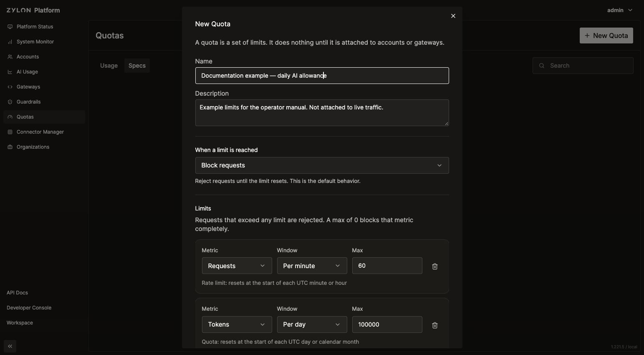
Task: Open the Workspace link
Action: (x=20, y=323)
